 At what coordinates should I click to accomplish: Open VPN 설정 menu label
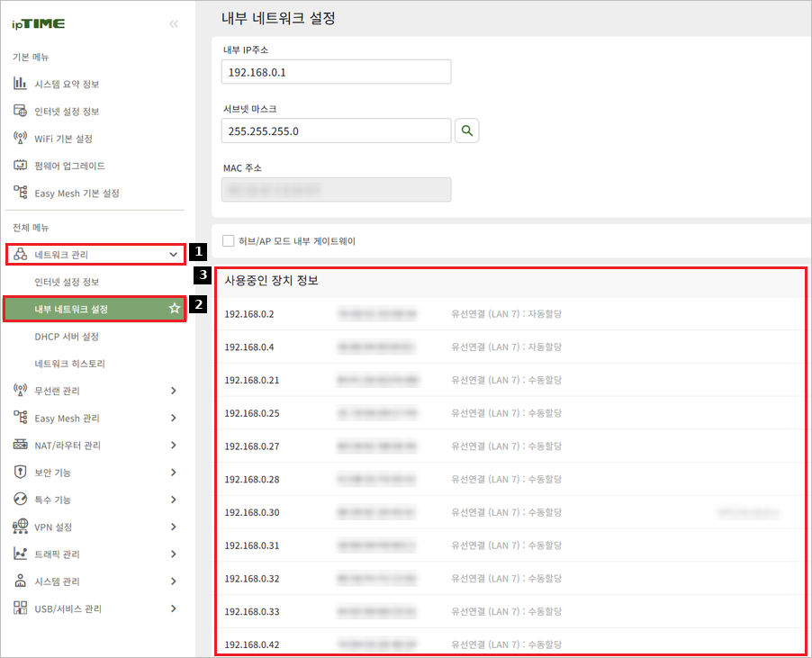click(x=53, y=527)
